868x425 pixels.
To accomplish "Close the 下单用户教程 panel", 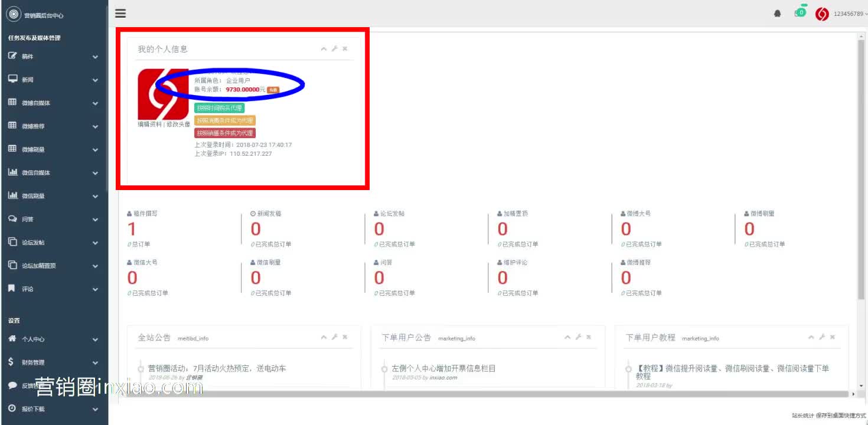I will pyautogui.click(x=833, y=337).
